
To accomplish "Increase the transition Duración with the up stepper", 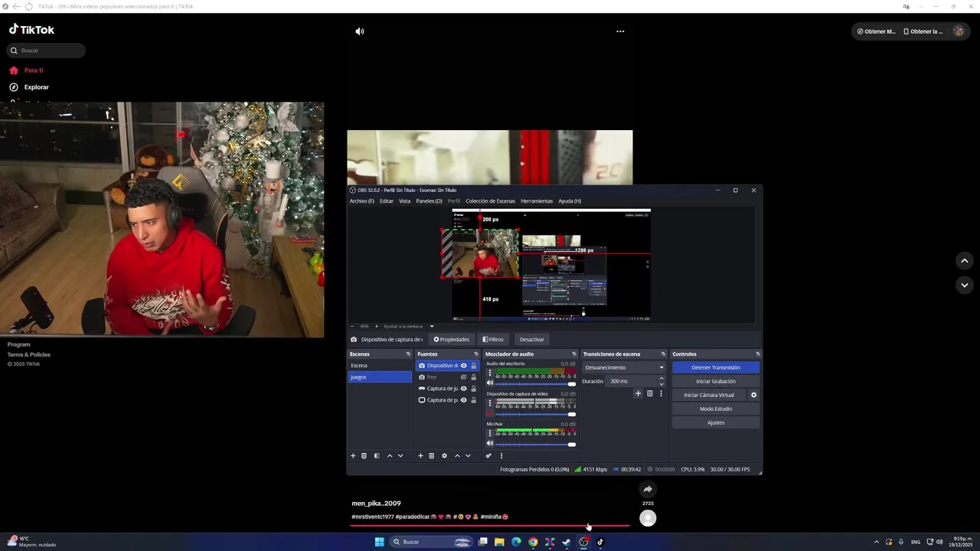I will coord(661,378).
